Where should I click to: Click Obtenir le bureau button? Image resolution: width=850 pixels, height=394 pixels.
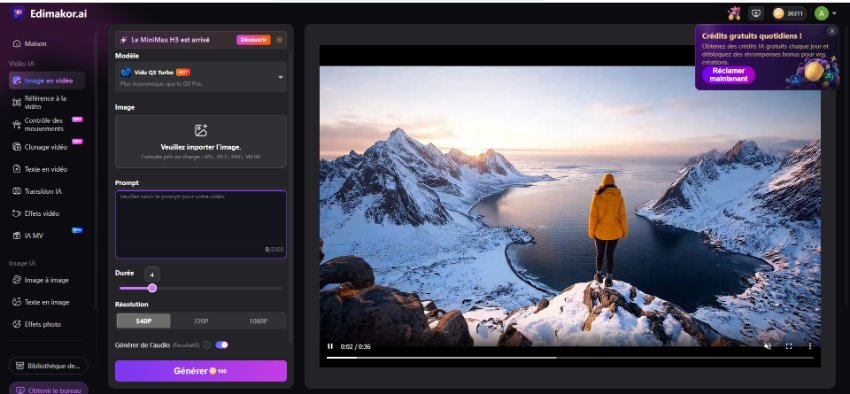pyautogui.click(x=48, y=389)
